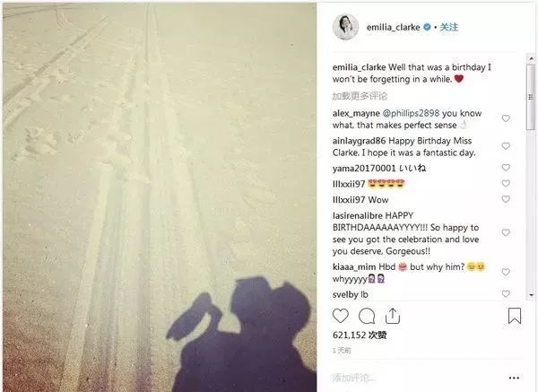Screen dimensions: 538x392
Task: Like lasirenalibre's HAPPY BIRTHDAY comment
Action: point(506,232)
